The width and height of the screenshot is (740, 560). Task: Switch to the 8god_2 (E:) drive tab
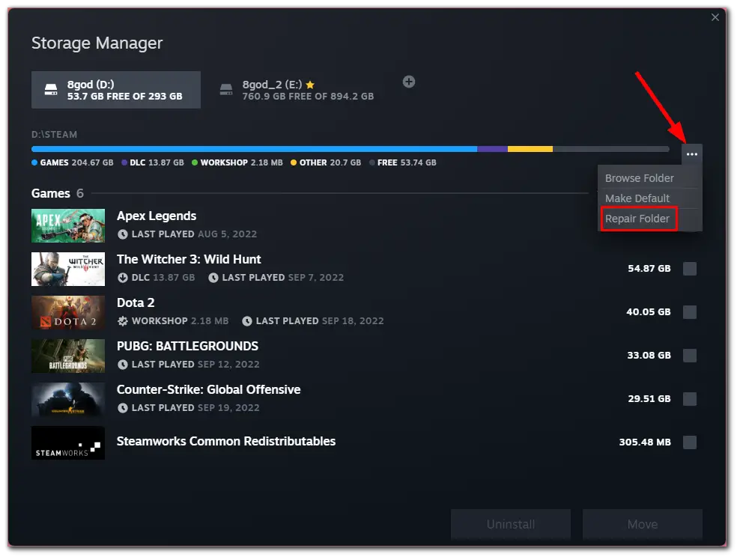[x=297, y=90]
